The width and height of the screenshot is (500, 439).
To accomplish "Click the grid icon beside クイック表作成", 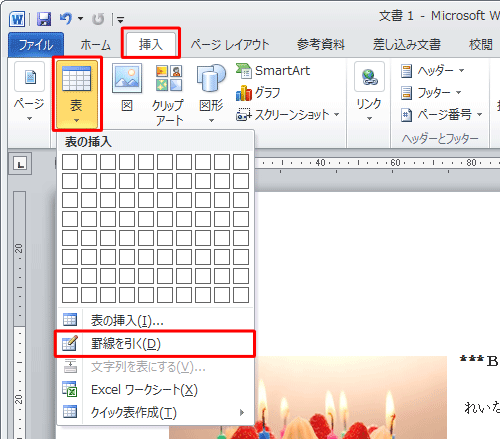I will coord(70,412).
